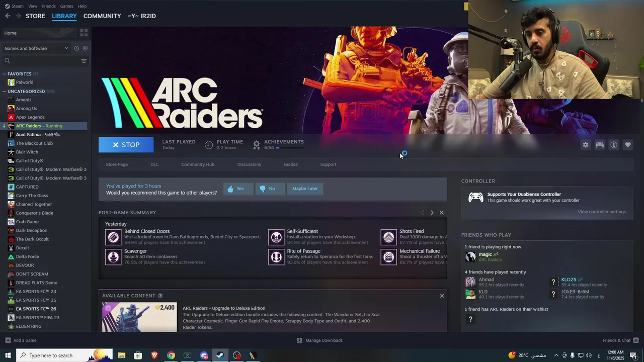Open the Games menu
Image resolution: width=644 pixels, height=362 pixels.
[66, 6]
